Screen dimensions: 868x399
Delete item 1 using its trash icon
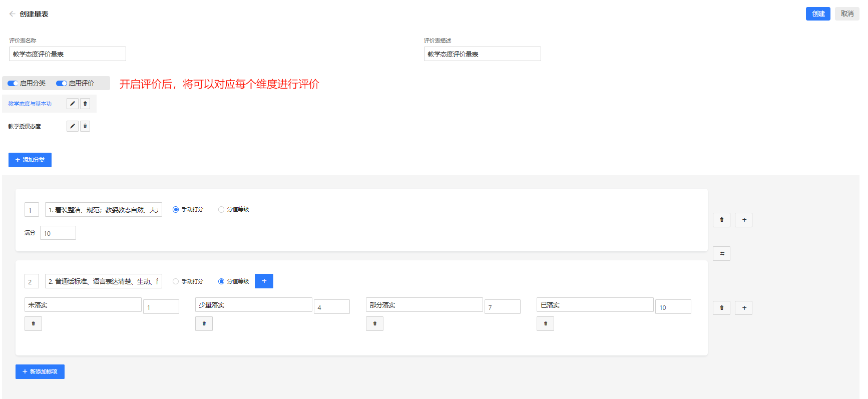click(x=721, y=220)
